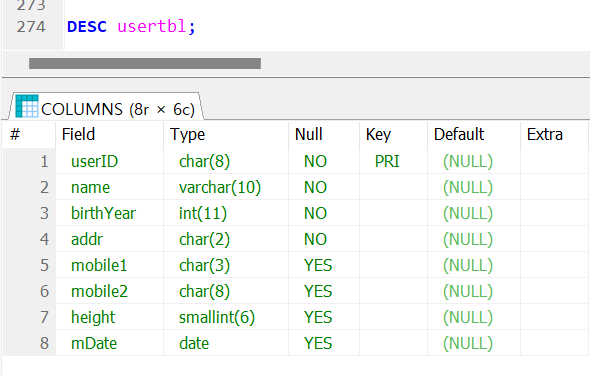
Task: Select row number 8 in results grid
Action: pos(29,343)
